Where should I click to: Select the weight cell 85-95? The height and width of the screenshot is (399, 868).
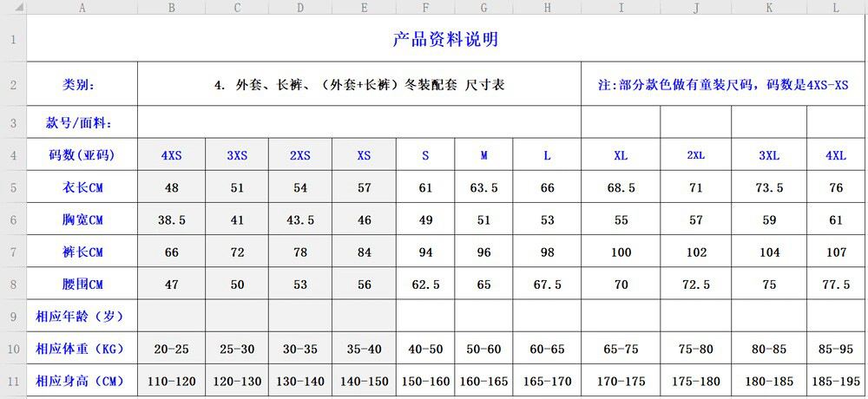coord(837,348)
